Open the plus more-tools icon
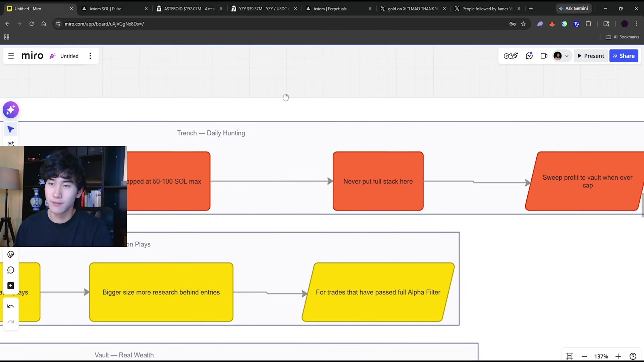The width and height of the screenshot is (644, 362). coord(11,286)
